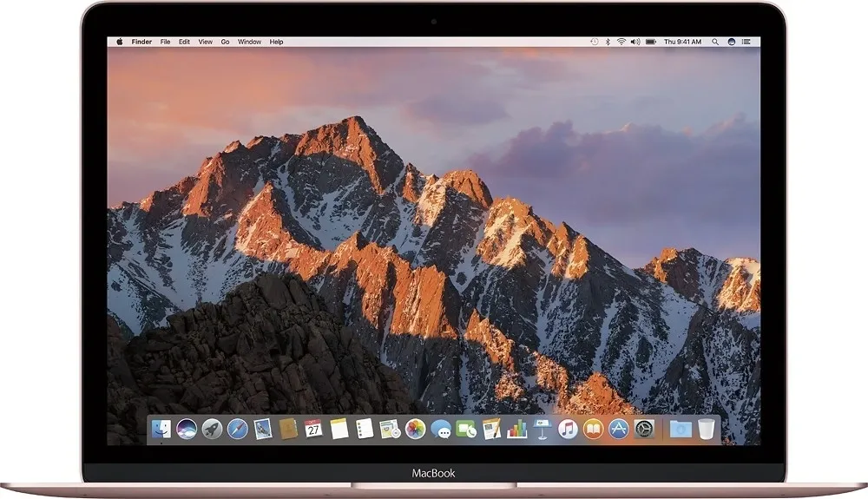Open the Bluetooth status menu

tap(608, 42)
